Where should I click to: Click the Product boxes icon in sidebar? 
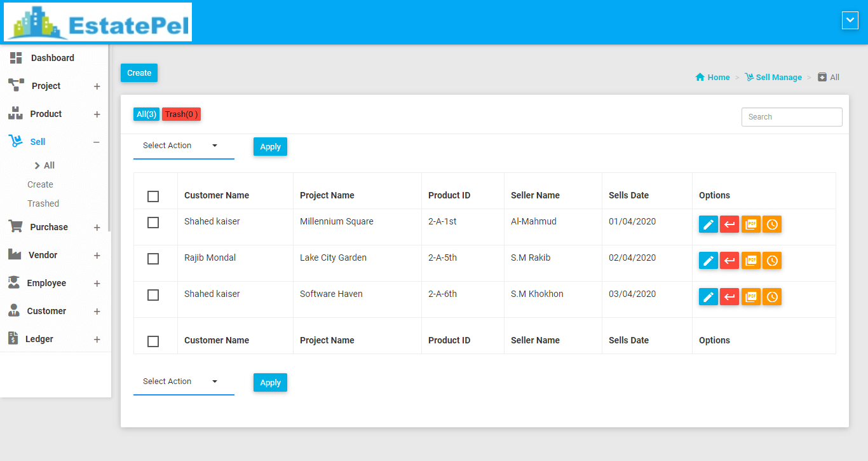point(15,114)
